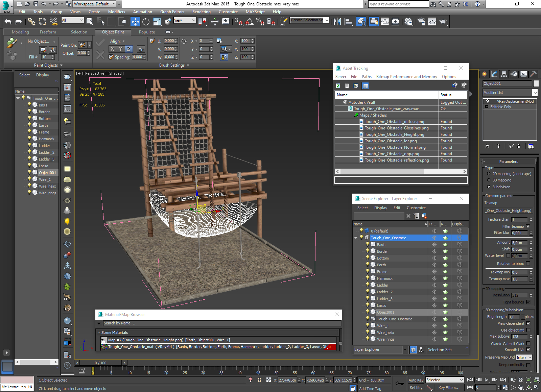Open the Create command panel tab
This screenshot has width=541, height=392.
coord(485,74)
